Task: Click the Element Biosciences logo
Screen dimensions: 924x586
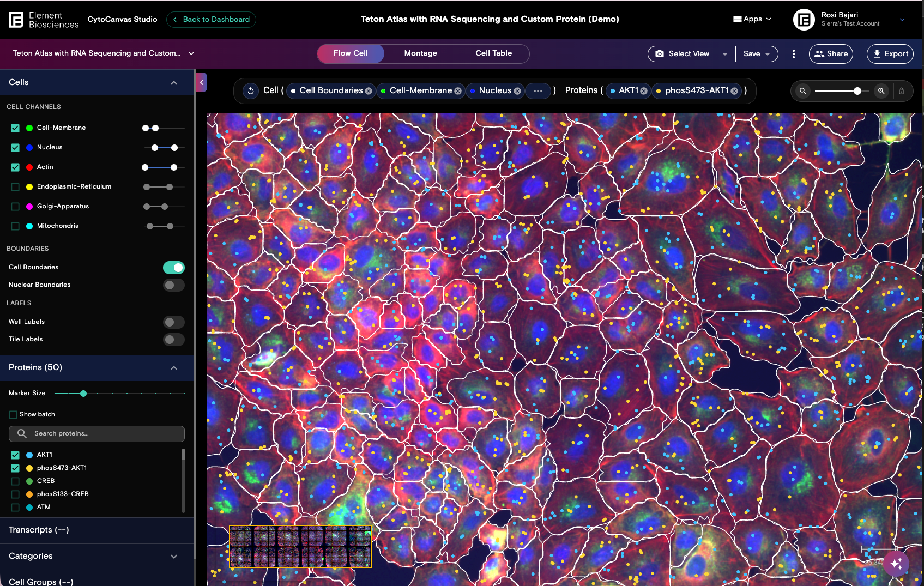Action: tap(44, 20)
